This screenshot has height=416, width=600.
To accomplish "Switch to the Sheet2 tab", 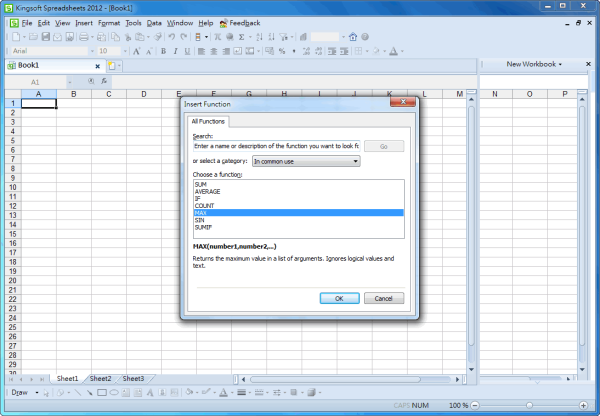I will click(x=100, y=379).
